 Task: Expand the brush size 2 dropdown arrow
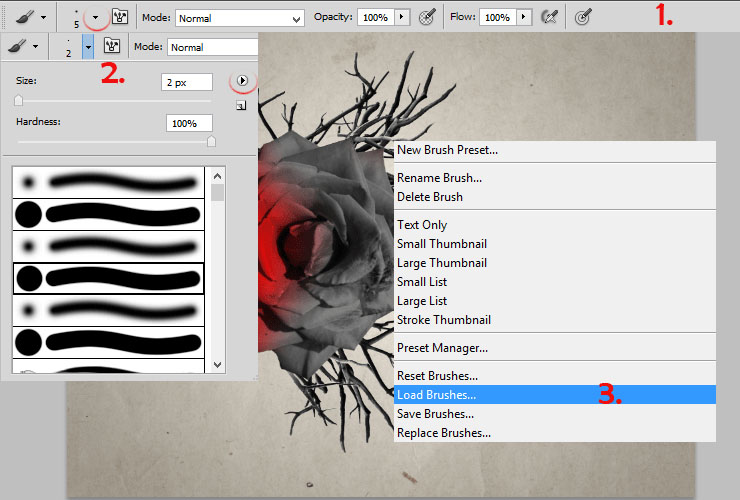[x=88, y=47]
